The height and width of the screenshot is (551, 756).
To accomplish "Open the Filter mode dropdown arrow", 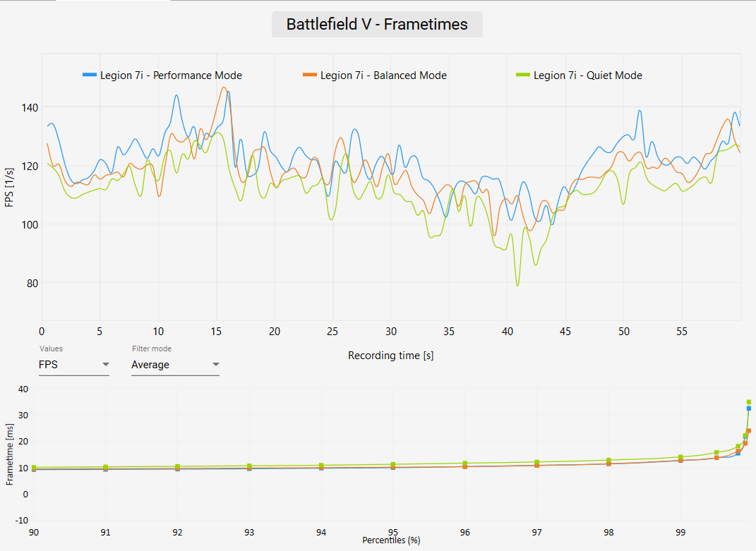I will (x=216, y=365).
